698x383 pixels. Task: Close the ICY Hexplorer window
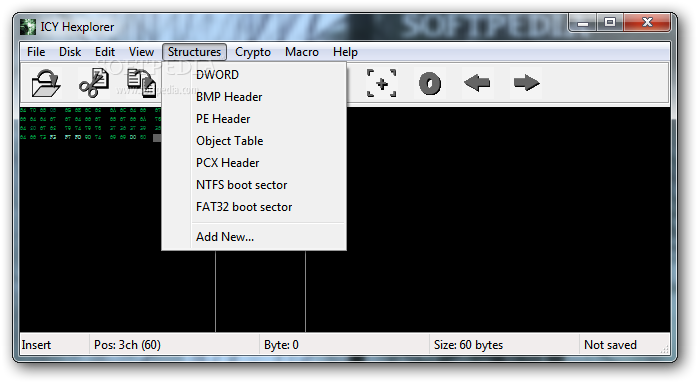point(647,23)
